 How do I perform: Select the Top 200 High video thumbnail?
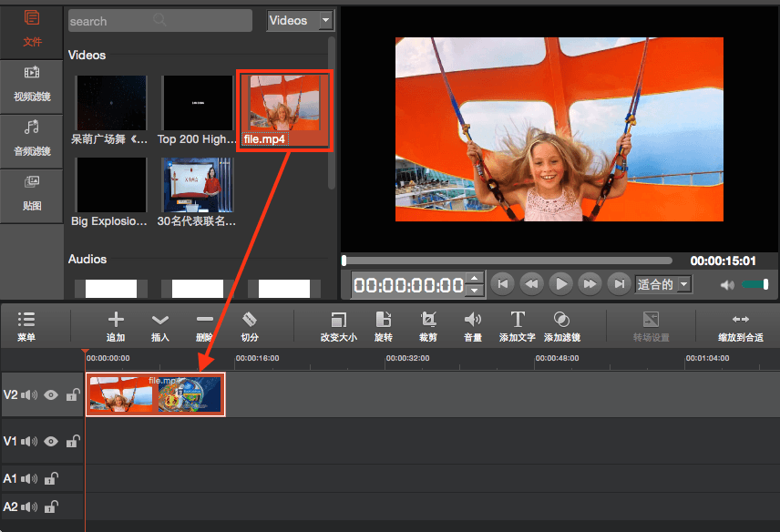click(198, 103)
